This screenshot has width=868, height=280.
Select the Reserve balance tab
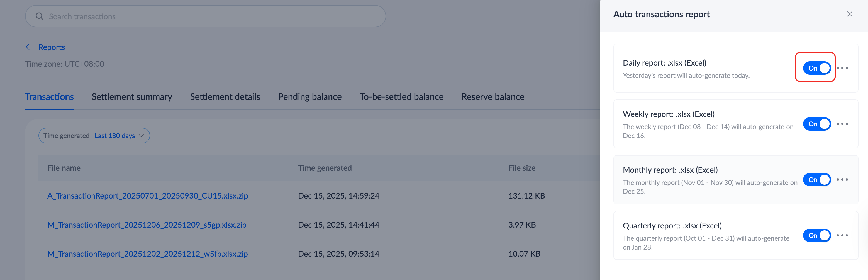pyautogui.click(x=492, y=97)
